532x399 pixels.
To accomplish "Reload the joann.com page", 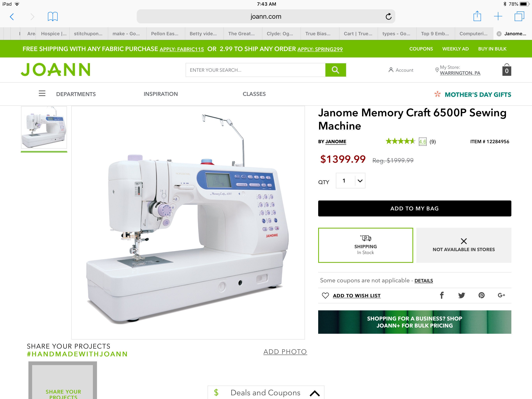I will point(388,17).
